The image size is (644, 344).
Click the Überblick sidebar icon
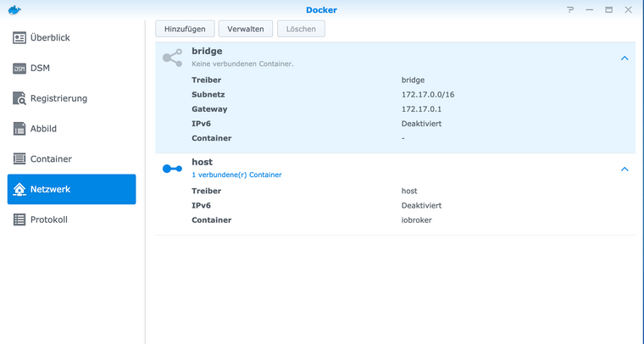(x=19, y=38)
